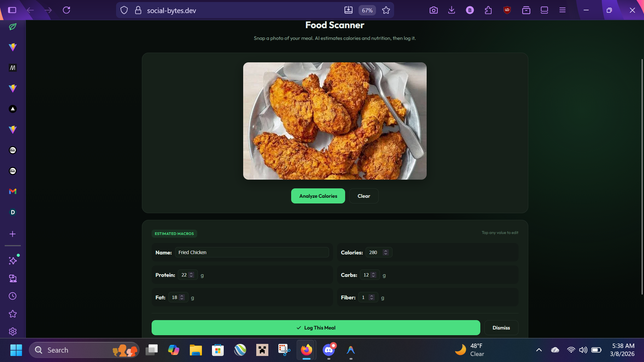Click the screenshot camera icon in toolbar

point(433,10)
